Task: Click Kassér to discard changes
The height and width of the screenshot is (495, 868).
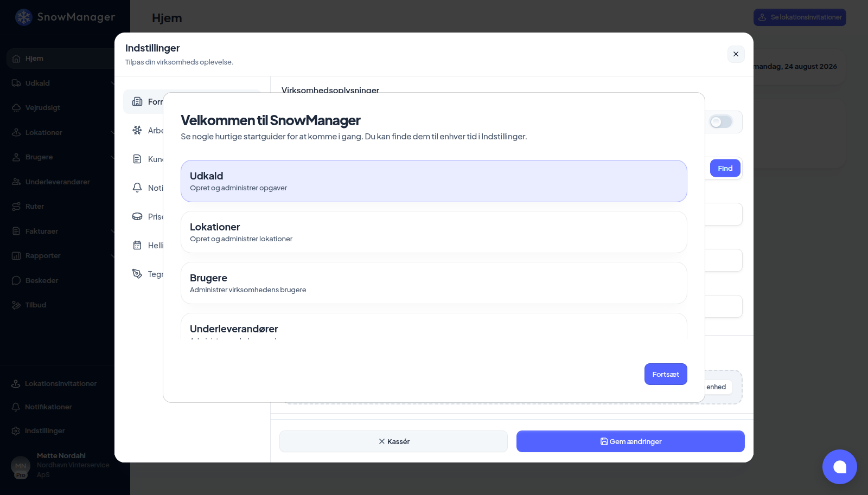Action: tap(394, 441)
